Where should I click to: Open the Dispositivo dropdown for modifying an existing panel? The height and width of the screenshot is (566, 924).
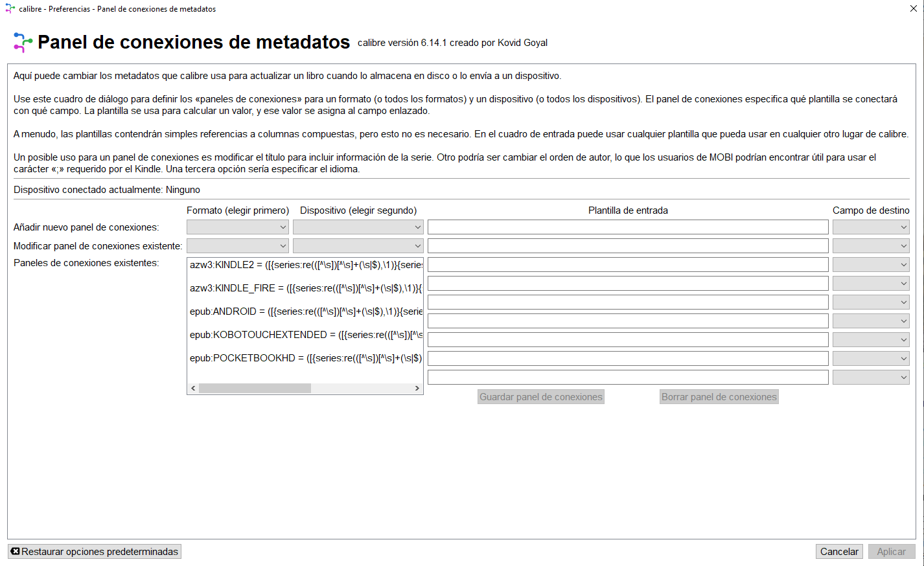click(x=358, y=246)
